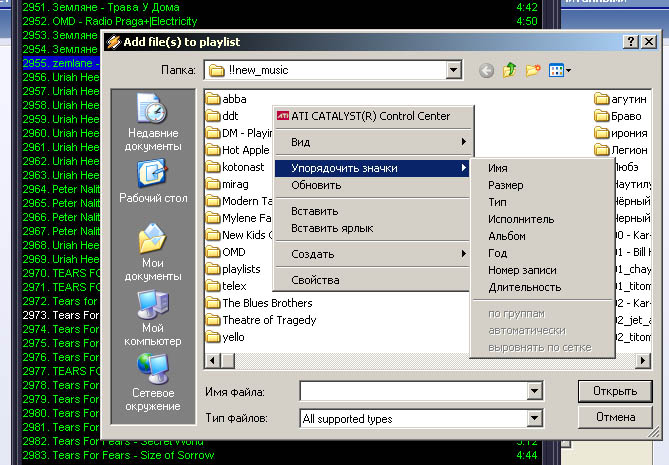Select the Hot Apple folder
Viewport: 669px width, 465px height.
(238, 150)
